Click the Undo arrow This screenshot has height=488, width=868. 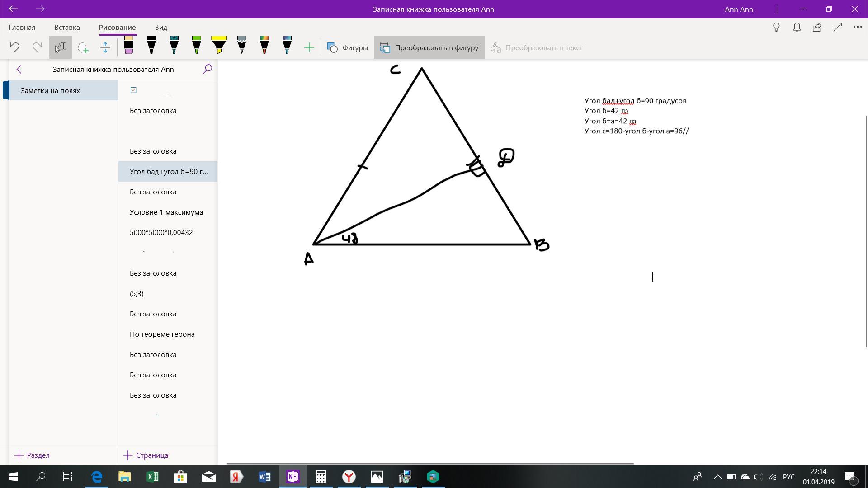[14, 47]
